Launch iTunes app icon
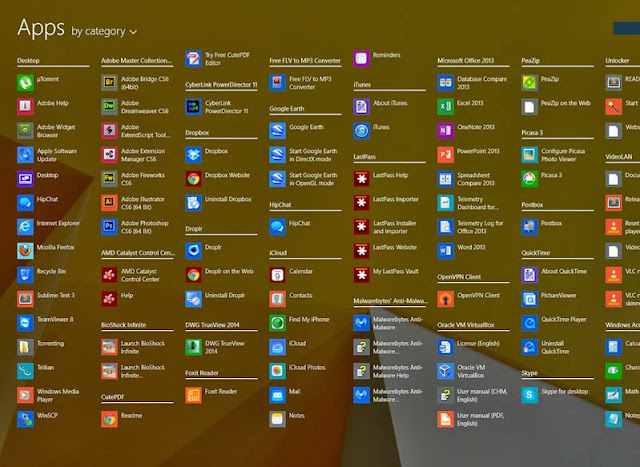The height and width of the screenshot is (467, 640). coord(362,131)
